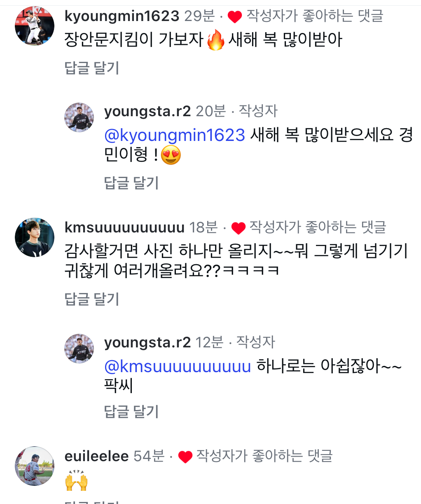Reply to kmsuuuuuuuuuu's comment via 답글 달기
Image resolution: width=421 pixels, height=504 pixels.
[92, 299]
